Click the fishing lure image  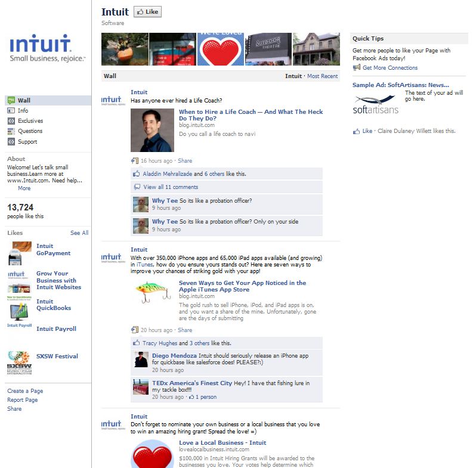pyautogui.click(x=153, y=292)
